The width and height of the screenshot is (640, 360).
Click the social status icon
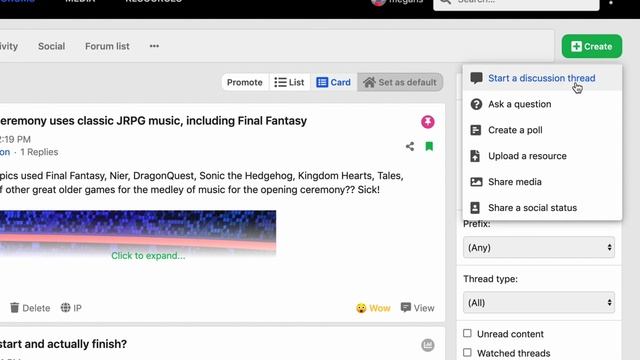475,208
